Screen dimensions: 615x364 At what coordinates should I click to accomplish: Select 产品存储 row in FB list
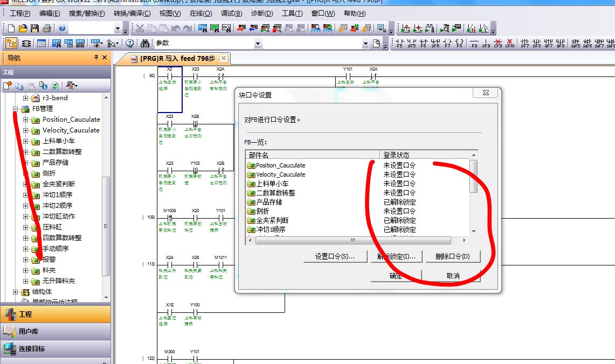click(x=276, y=202)
